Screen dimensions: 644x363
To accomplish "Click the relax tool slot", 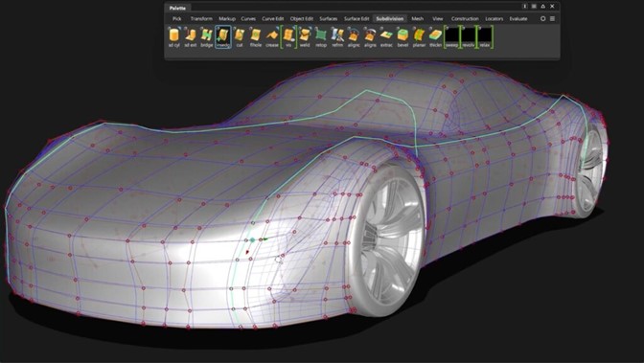I will pos(485,37).
